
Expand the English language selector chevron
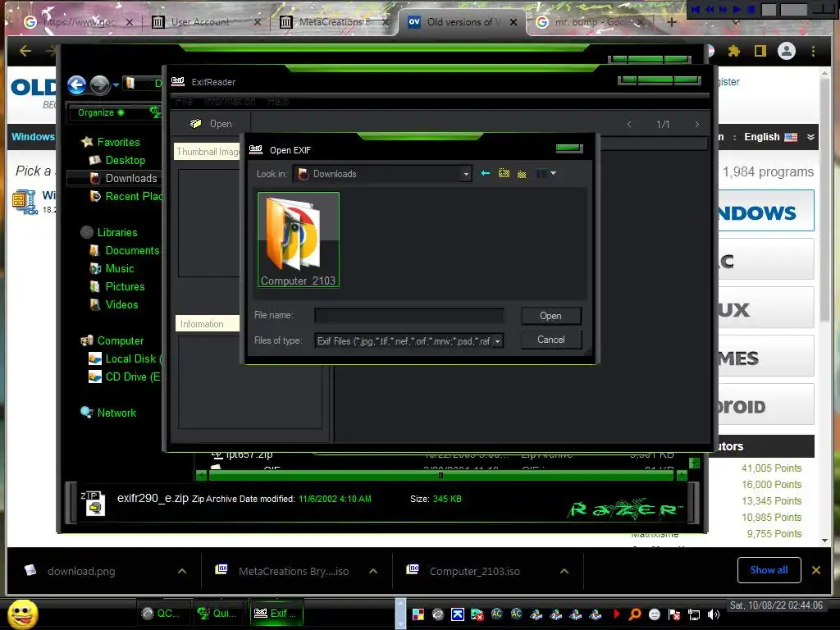(x=810, y=137)
